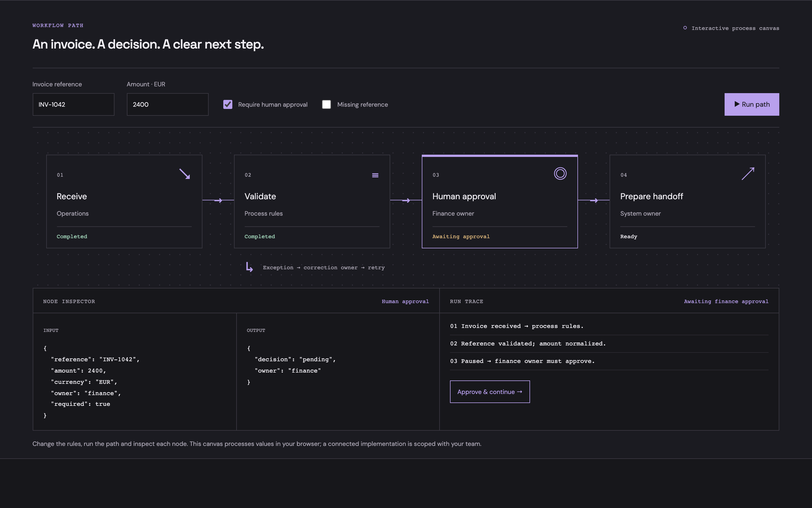Click the arrow connector between Validate and Human approval
This screenshot has width=812, height=508.
(406, 200)
